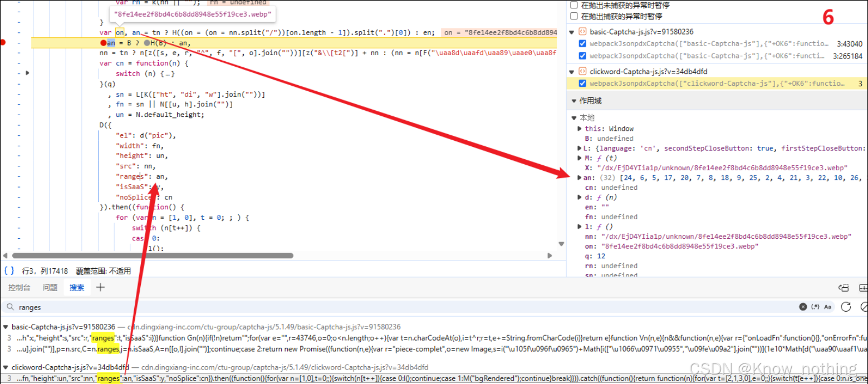Open the 问题 issues tab

click(50, 288)
